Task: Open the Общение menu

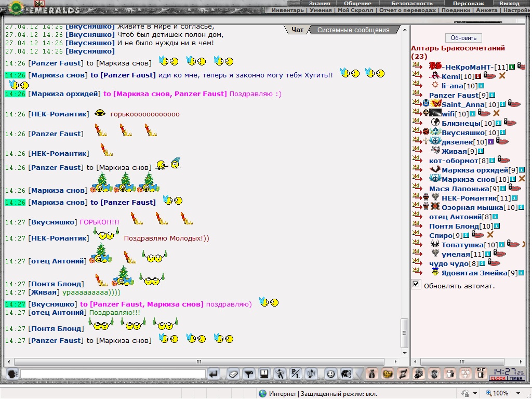Action: point(357,3)
